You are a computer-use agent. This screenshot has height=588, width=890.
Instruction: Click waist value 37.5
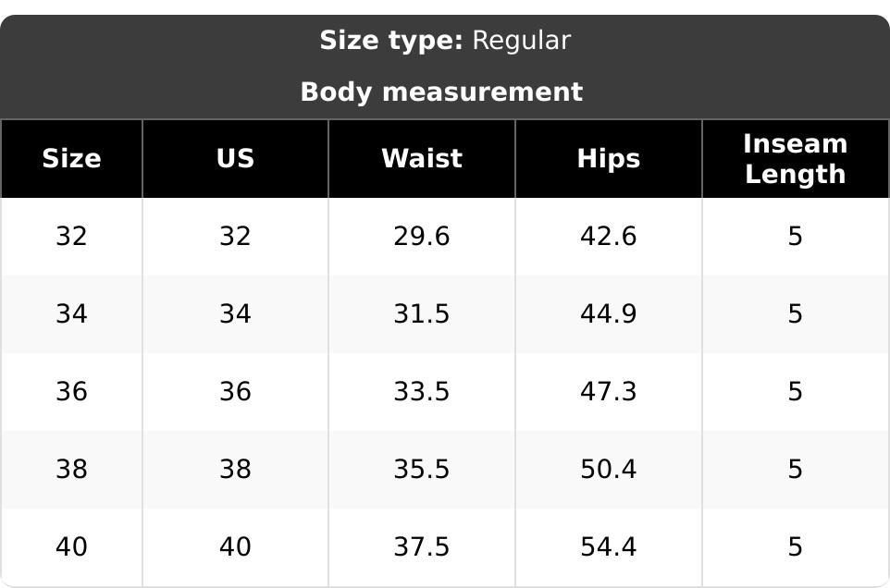point(422,547)
